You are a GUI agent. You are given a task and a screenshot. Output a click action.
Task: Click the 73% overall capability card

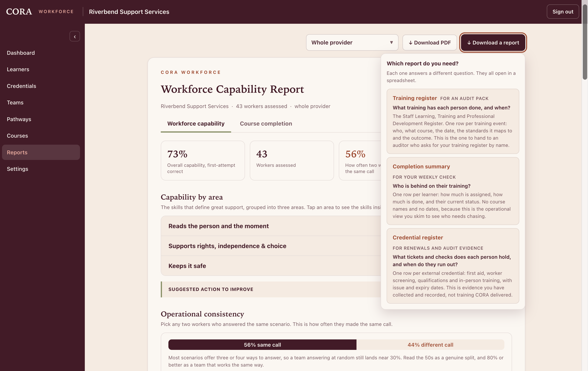[203, 161]
